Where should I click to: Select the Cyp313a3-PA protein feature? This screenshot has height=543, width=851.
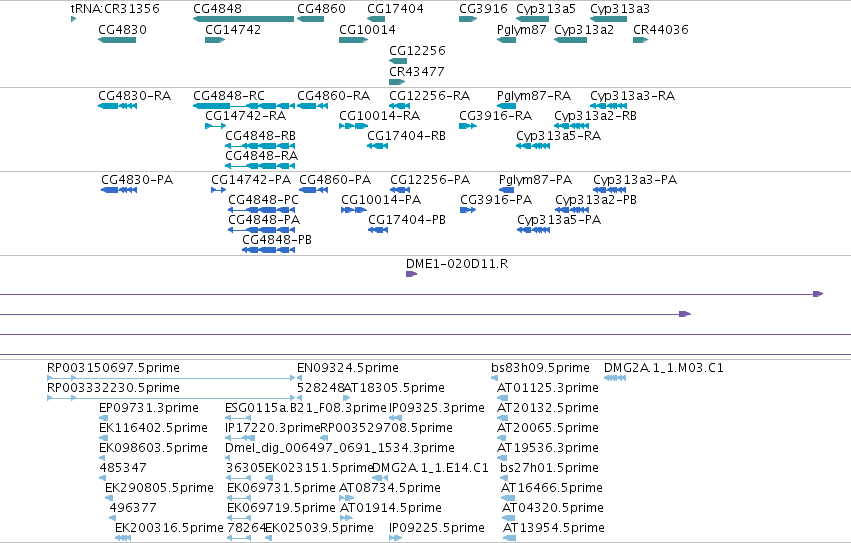click(x=609, y=190)
